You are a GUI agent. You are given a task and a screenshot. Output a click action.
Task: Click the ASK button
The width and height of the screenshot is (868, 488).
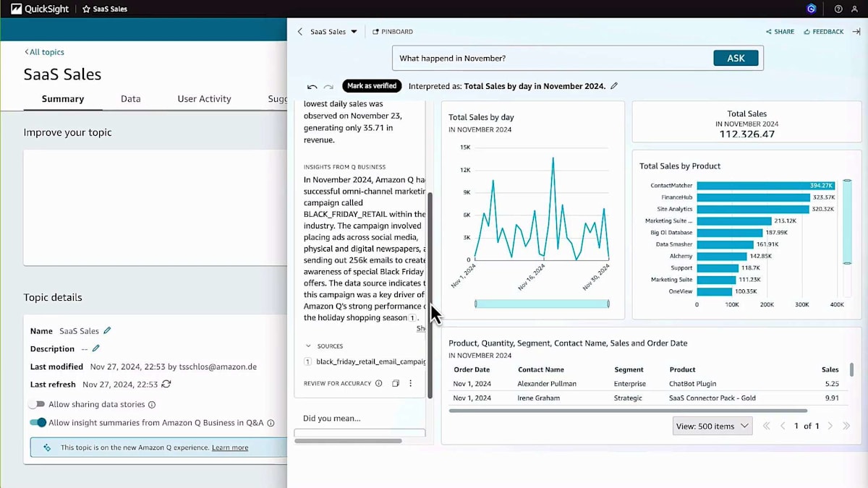[x=736, y=58]
